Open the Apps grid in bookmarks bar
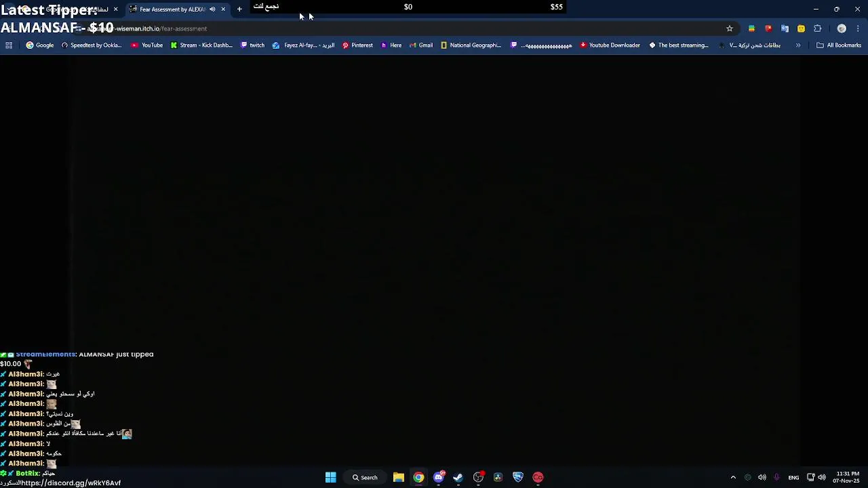868x488 pixels. pyautogui.click(x=9, y=45)
